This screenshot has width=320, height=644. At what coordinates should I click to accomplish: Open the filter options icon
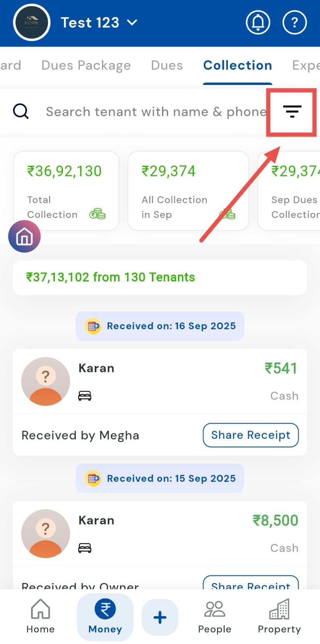click(x=292, y=111)
